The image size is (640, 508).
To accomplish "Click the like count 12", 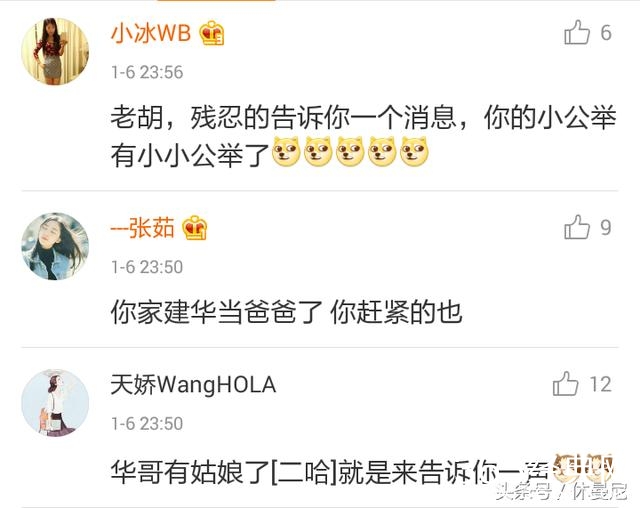I will click(600, 384).
